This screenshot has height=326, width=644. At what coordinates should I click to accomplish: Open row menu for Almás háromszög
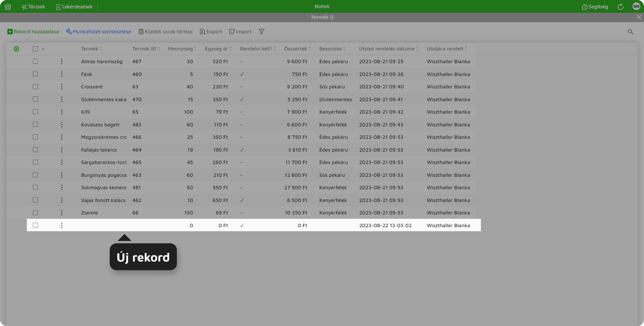[x=62, y=62]
